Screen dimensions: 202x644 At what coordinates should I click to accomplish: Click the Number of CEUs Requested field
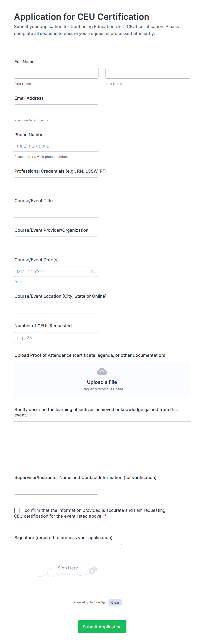[56, 337]
